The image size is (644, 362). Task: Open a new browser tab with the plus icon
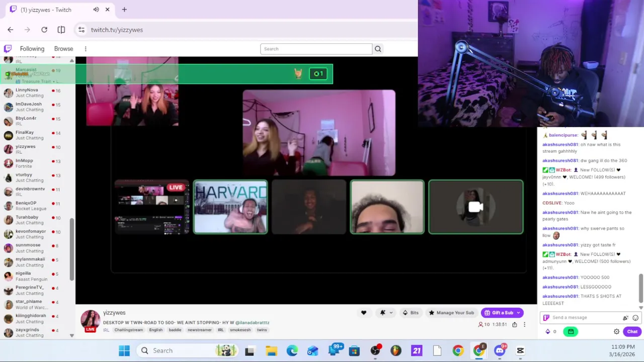(124, 10)
